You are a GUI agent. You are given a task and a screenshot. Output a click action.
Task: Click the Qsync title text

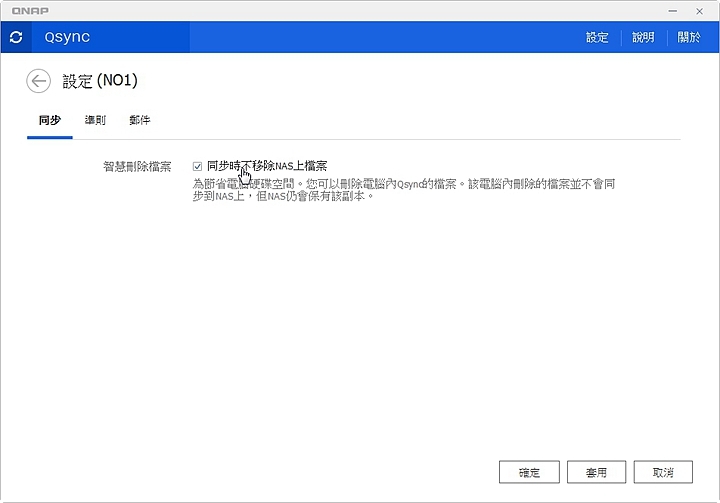pos(67,37)
